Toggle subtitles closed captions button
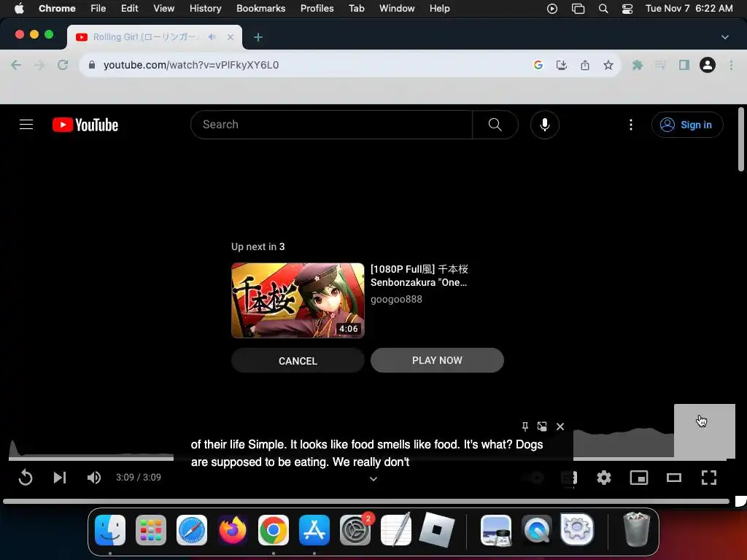Screen dimensions: 747x560 [x=569, y=478]
